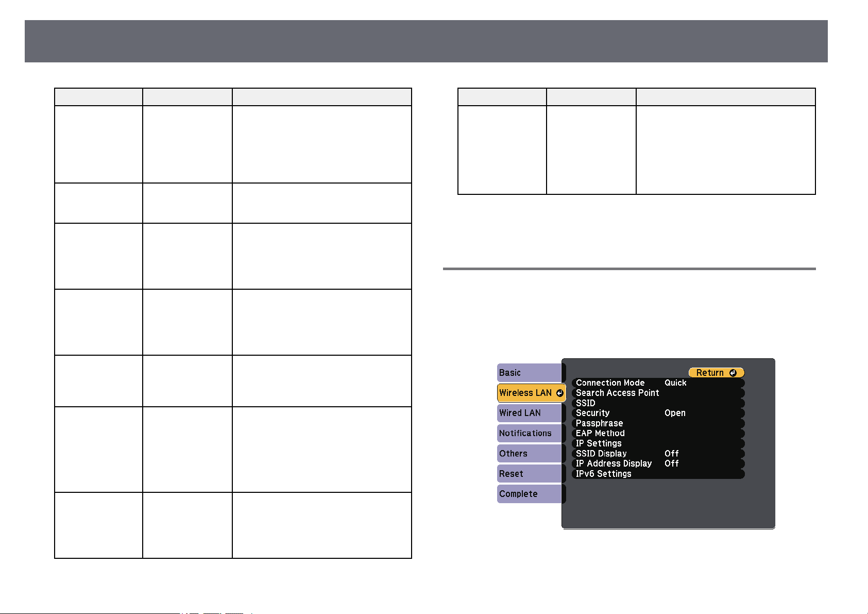This screenshot has width=868, height=614.
Task: Open the IP Settings submenu
Action: [658, 443]
